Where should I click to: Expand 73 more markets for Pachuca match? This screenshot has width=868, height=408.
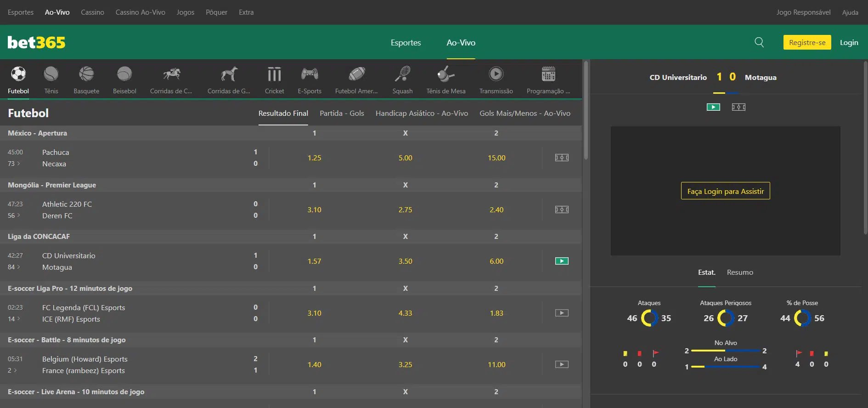tap(14, 164)
